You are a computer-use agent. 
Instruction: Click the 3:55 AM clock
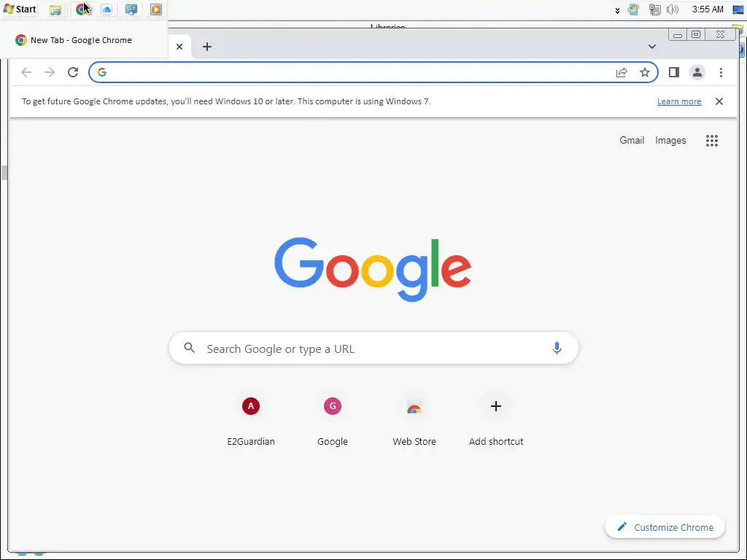pyautogui.click(x=708, y=9)
